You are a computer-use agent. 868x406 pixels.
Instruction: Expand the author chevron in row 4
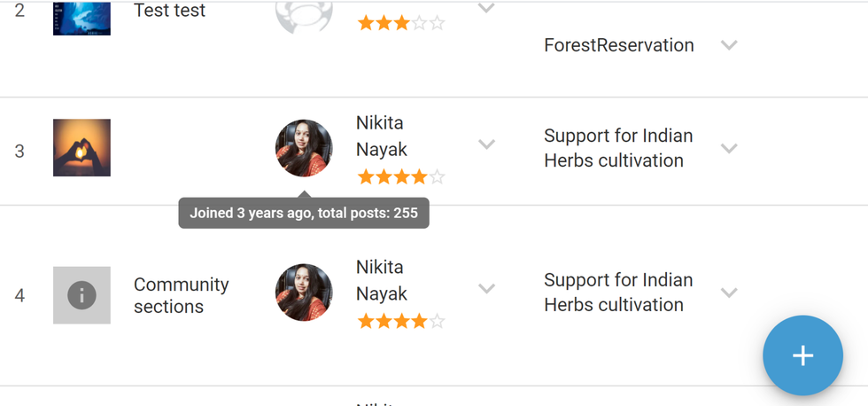[486, 288]
